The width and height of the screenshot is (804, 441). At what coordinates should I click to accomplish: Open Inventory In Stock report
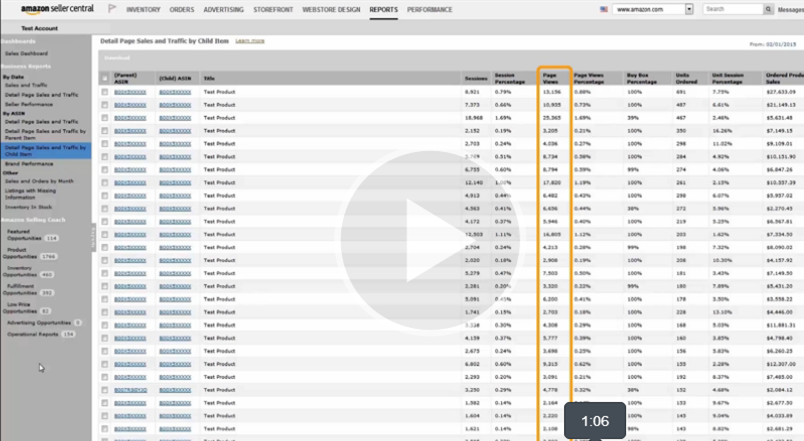[28, 207]
